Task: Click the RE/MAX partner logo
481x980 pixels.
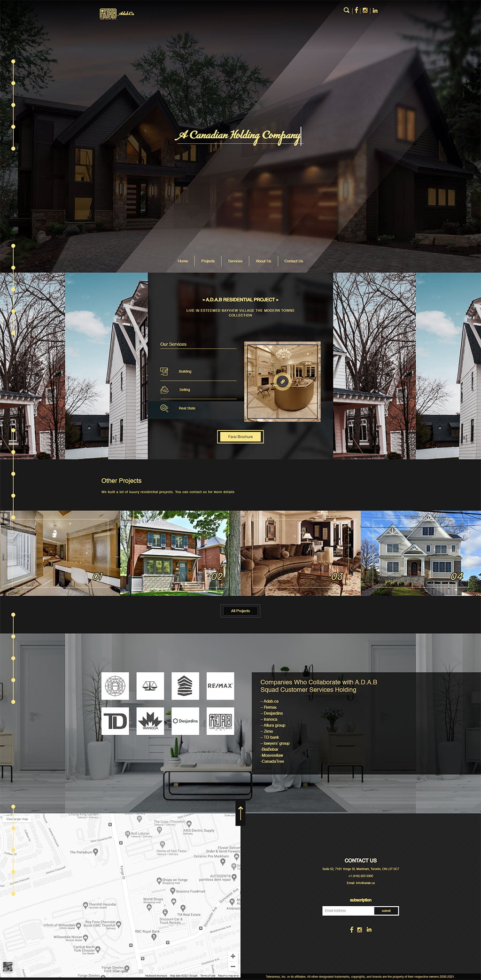Action: pyautogui.click(x=220, y=686)
